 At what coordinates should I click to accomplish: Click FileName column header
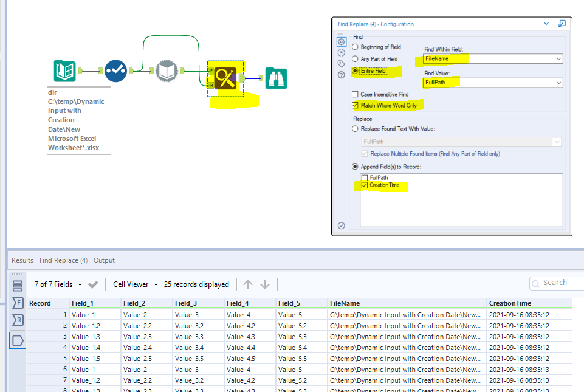click(407, 303)
